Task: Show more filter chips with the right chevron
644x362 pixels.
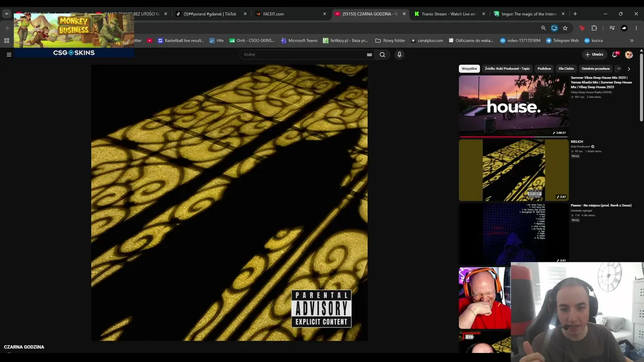Action: click(x=628, y=69)
